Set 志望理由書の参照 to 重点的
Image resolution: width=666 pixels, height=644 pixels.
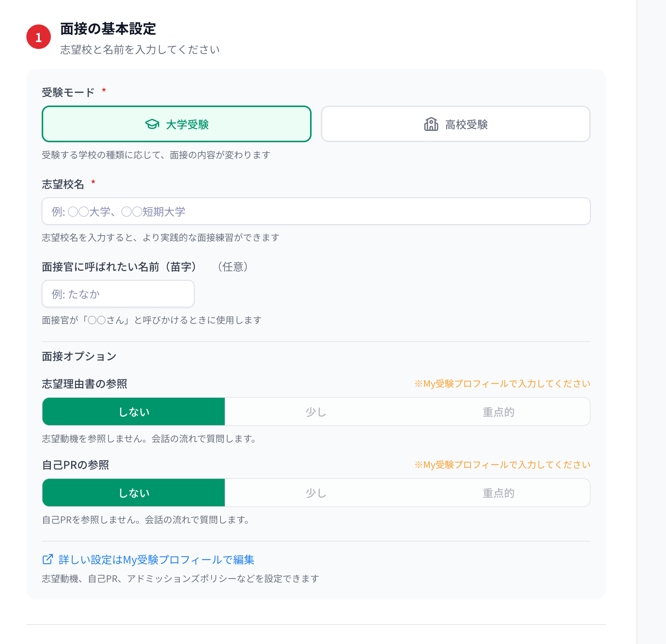tap(498, 411)
